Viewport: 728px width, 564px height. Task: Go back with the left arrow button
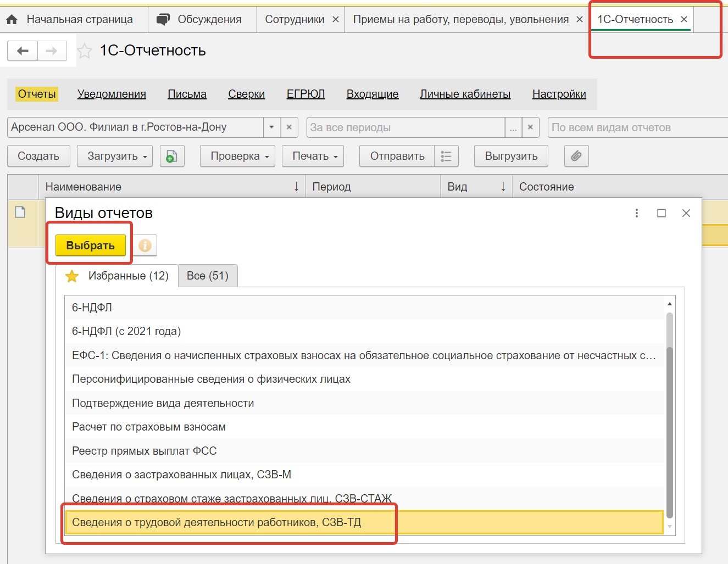point(23,51)
